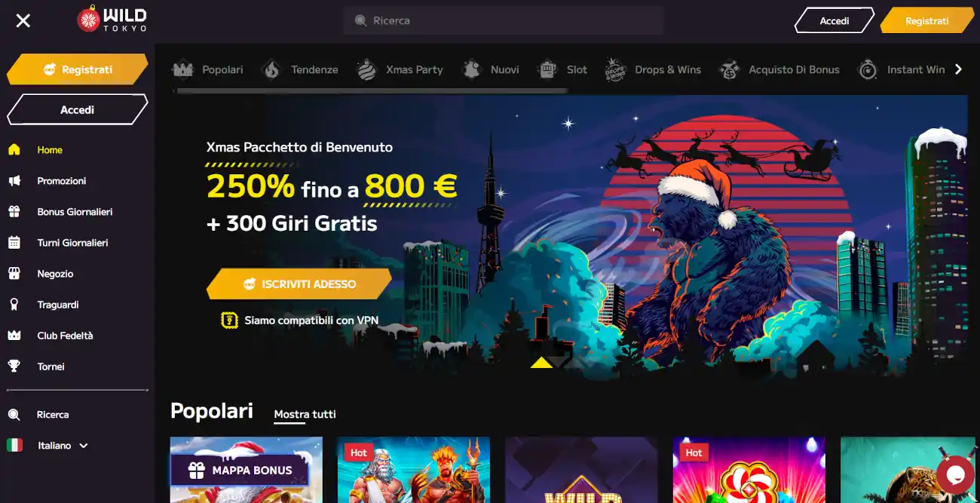Click the Mostra tutti link
The height and width of the screenshot is (503, 980).
pyautogui.click(x=305, y=414)
